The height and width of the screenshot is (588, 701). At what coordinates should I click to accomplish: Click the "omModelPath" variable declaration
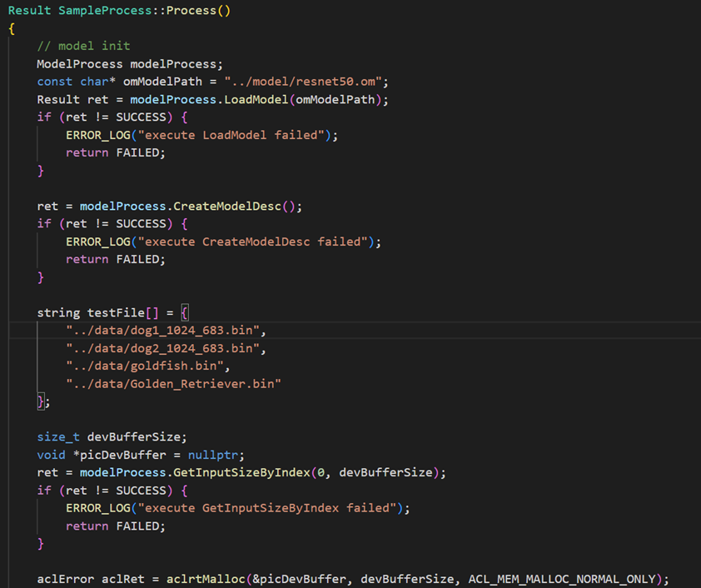coord(162,82)
